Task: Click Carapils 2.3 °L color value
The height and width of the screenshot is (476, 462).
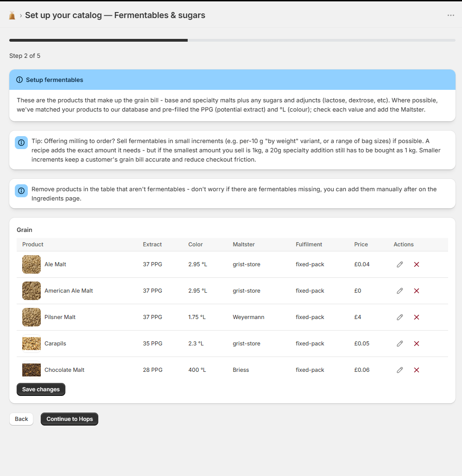Action: click(196, 344)
